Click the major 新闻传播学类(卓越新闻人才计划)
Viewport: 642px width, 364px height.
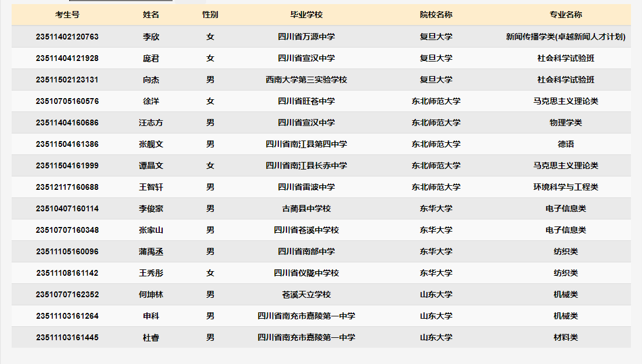(566, 37)
